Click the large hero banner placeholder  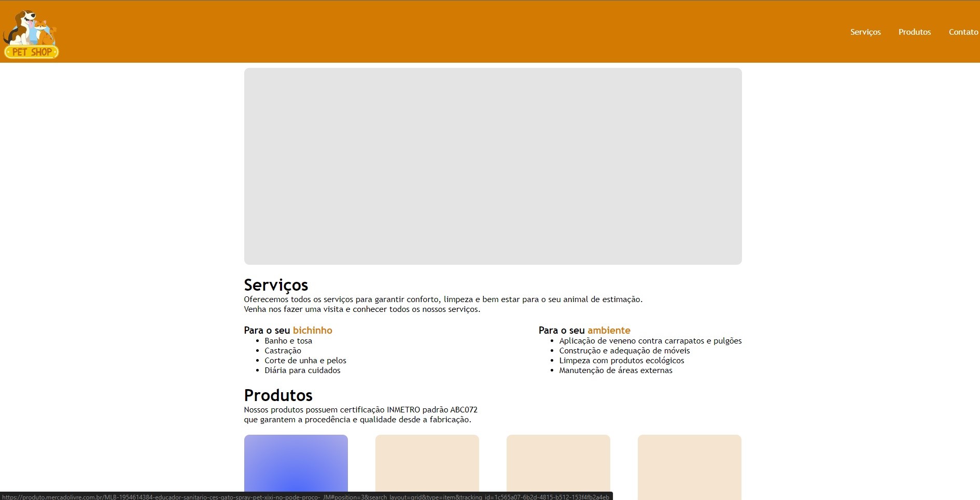pyautogui.click(x=493, y=166)
